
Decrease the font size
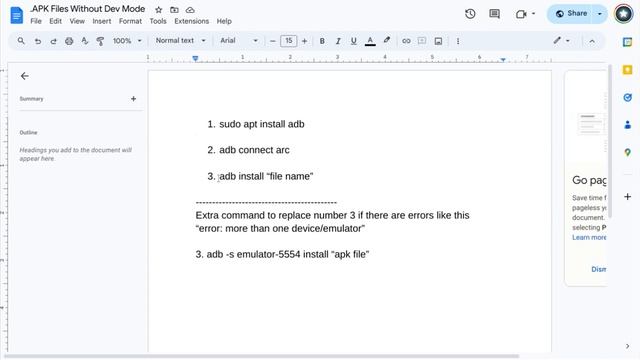[x=273, y=41]
